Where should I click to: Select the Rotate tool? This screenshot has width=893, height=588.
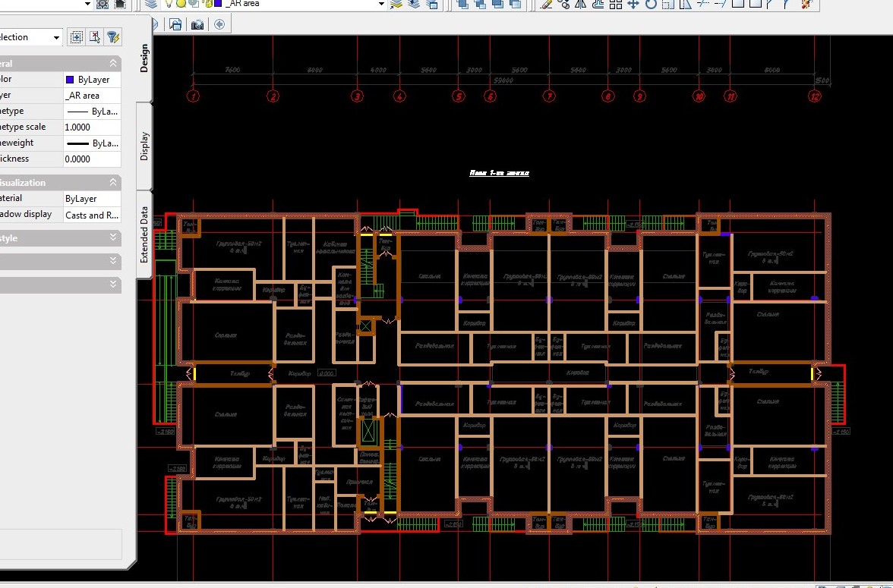(x=650, y=4)
